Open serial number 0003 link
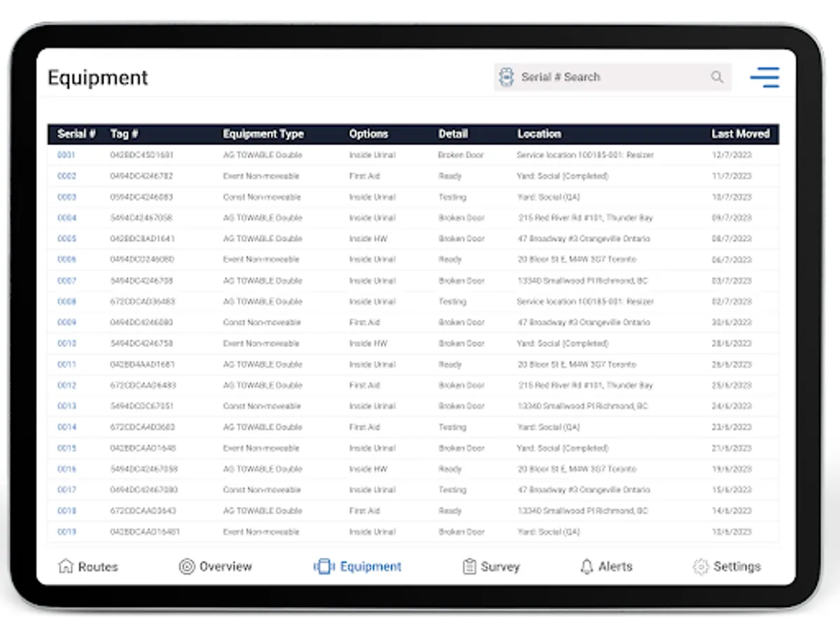The image size is (840, 630). (x=66, y=197)
